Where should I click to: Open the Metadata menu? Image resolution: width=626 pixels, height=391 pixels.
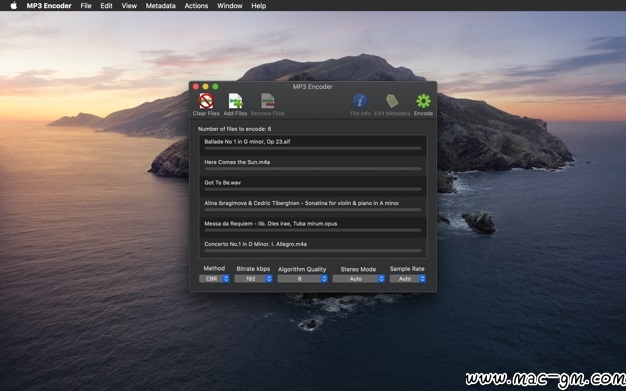point(160,6)
